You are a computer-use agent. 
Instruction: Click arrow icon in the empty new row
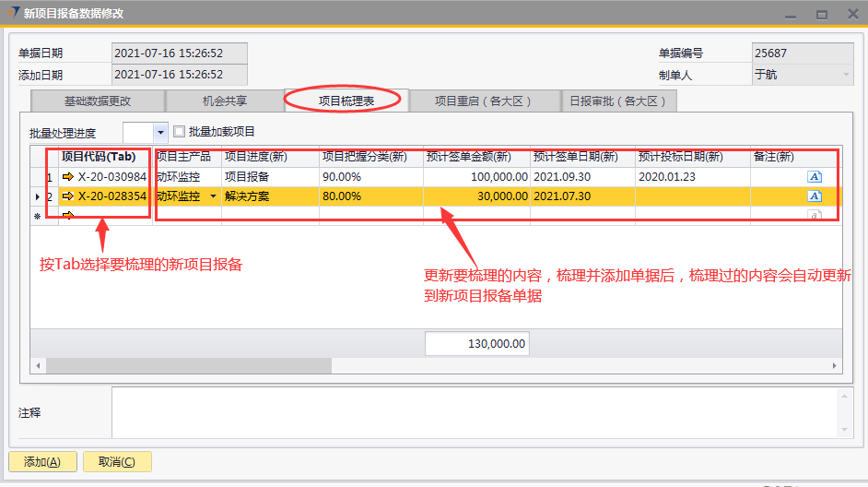point(67,216)
